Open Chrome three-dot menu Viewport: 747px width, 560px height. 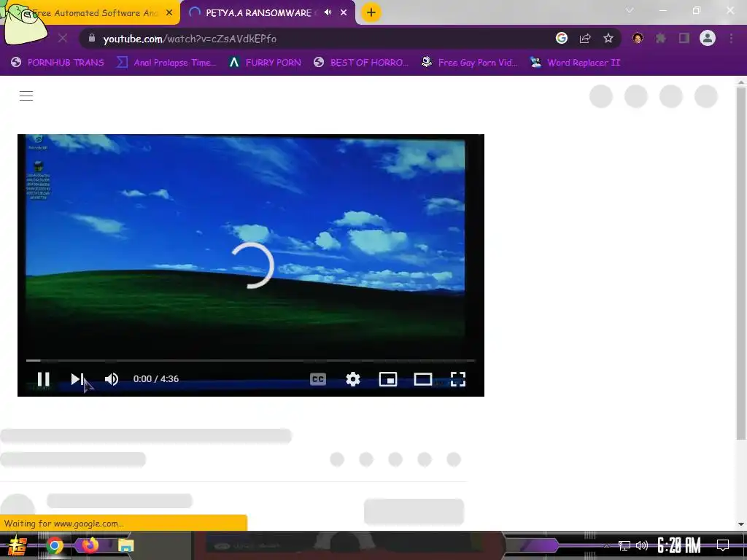point(731,38)
